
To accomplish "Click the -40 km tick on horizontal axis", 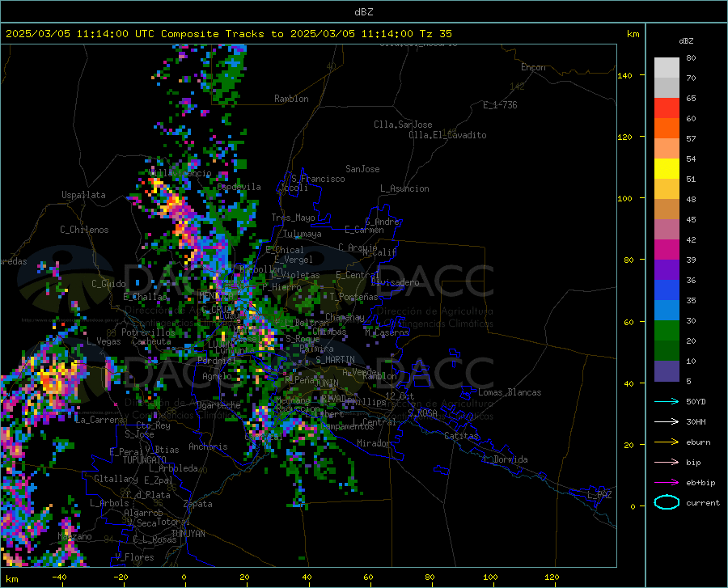I will 59,577.
